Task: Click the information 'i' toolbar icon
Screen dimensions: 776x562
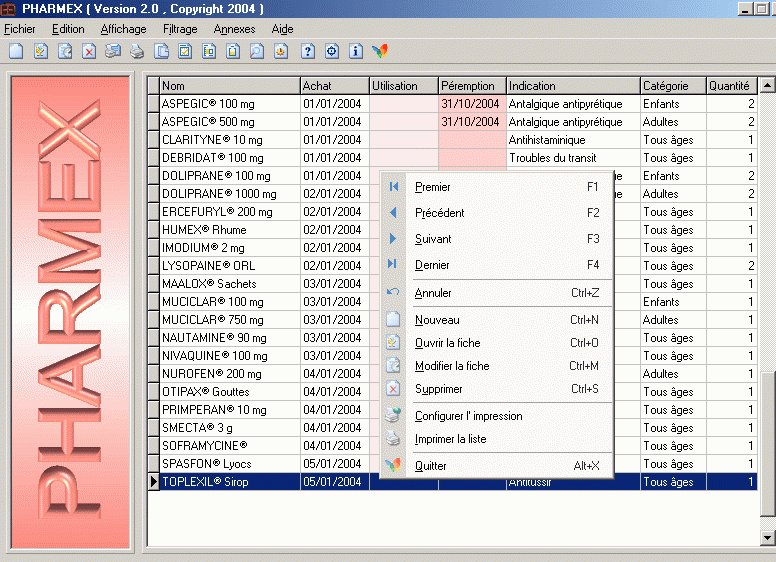Action: [356, 51]
